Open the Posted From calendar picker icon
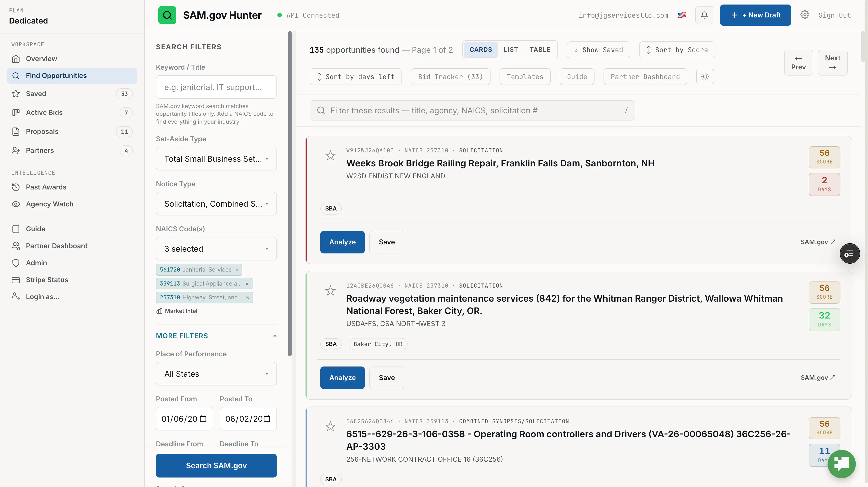This screenshot has height=487, width=868. [203, 419]
